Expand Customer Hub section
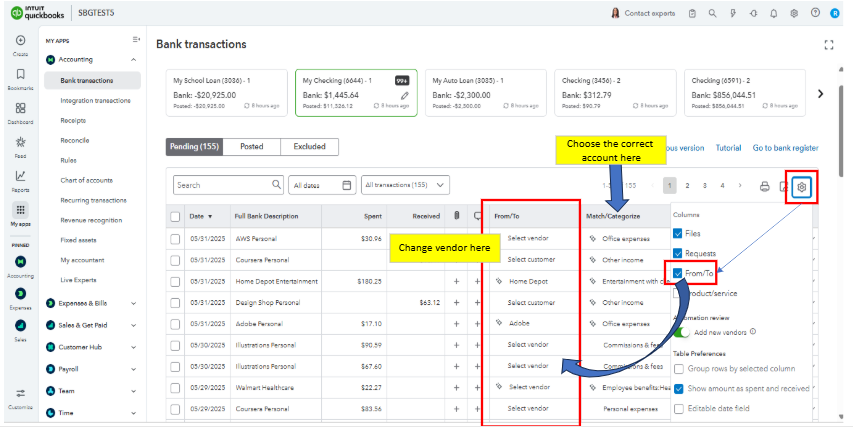Image resolution: width=853 pixels, height=427 pixels. point(134,347)
